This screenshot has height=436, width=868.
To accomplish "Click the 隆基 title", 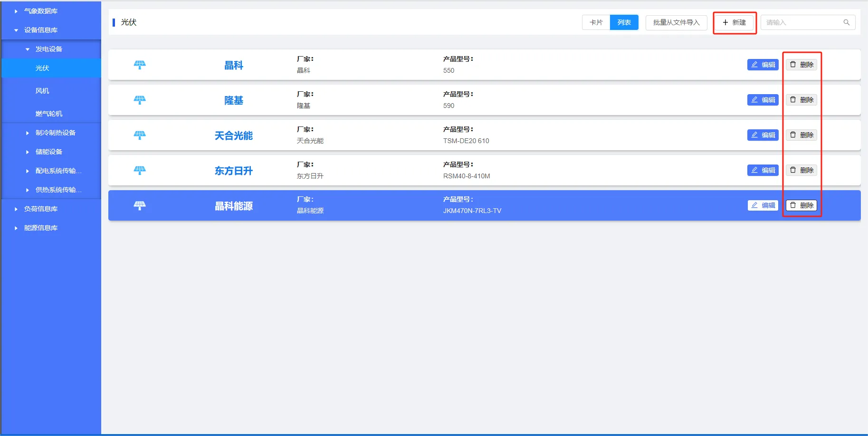I will click(234, 100).
